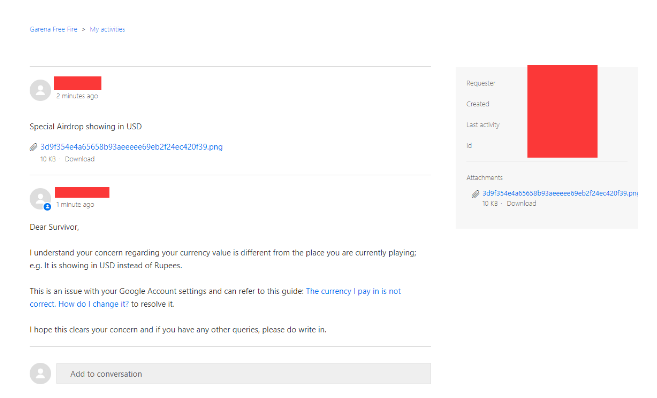This screenshot has height=398, width=657.
Task: Click the "2 minutes ago" timestamp
Action: click(x=77, y=96)
